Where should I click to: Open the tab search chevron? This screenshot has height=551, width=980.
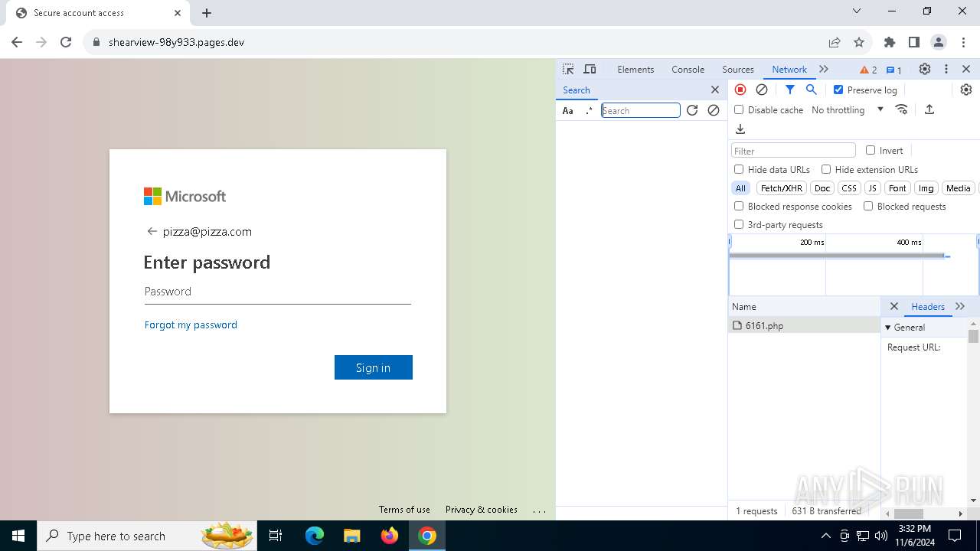[857, 11]
